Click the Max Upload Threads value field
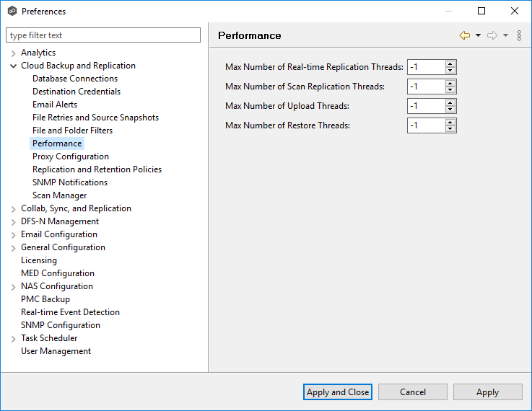 425,106
